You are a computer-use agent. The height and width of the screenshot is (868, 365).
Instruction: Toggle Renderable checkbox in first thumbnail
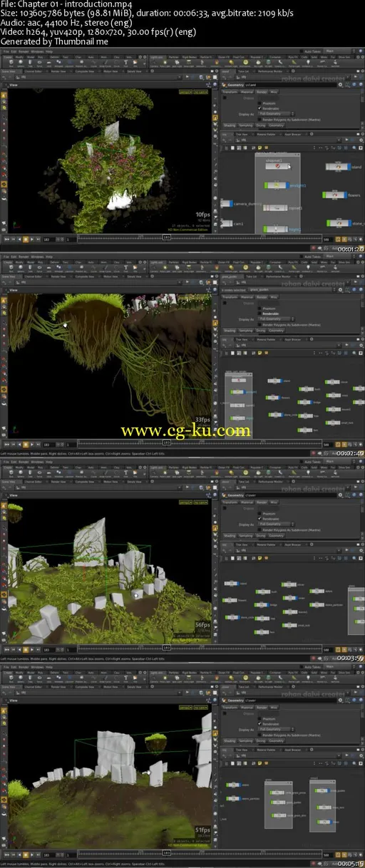click(x=259, y=108)
